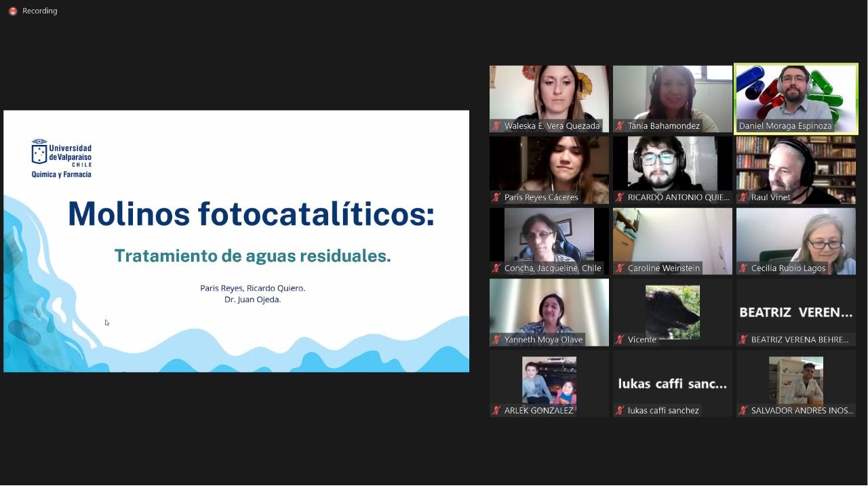Click the red Recording indicator icon
The height and width of the screenshot is (488, 868).
[12, 12]
